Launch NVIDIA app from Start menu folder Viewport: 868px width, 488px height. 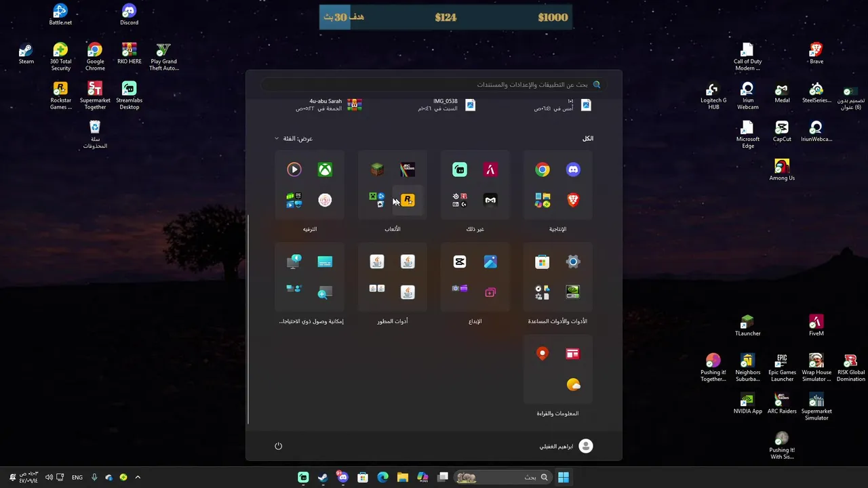tap(573, 292)
